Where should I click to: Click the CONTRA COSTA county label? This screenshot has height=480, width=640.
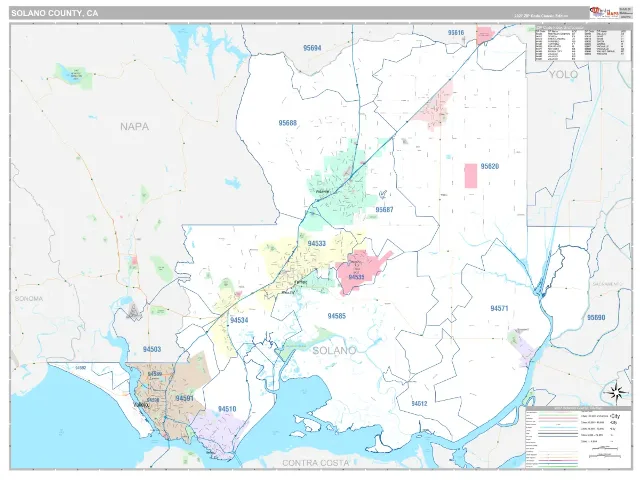[x=316, y=463]
